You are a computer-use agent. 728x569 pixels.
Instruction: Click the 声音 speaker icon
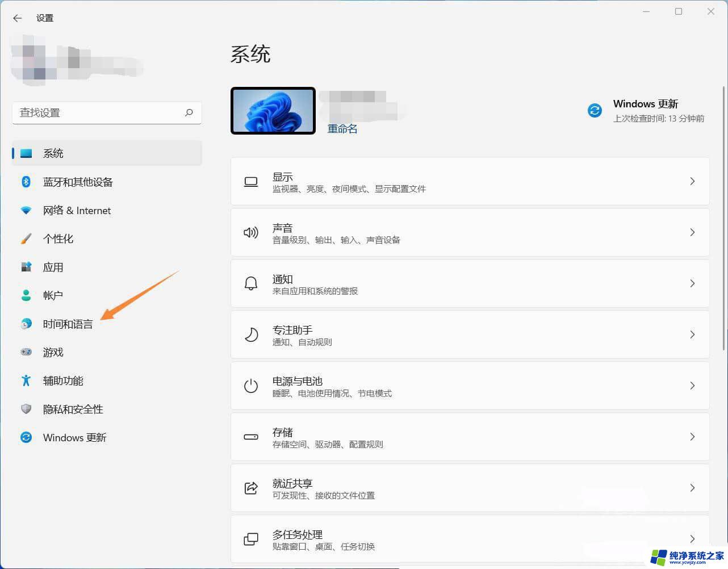pos(251,232)
